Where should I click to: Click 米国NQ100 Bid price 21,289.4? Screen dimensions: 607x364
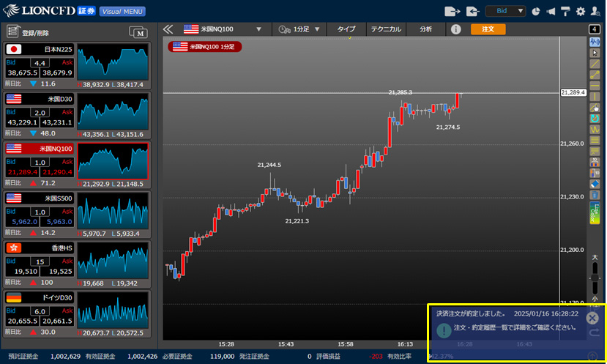(x=23, y=172)
